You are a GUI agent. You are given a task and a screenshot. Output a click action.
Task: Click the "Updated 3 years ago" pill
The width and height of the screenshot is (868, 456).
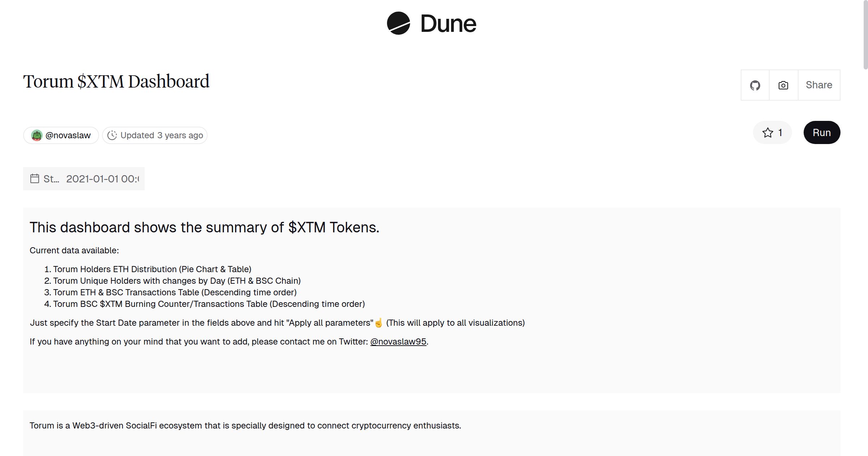tap(155, 135)
